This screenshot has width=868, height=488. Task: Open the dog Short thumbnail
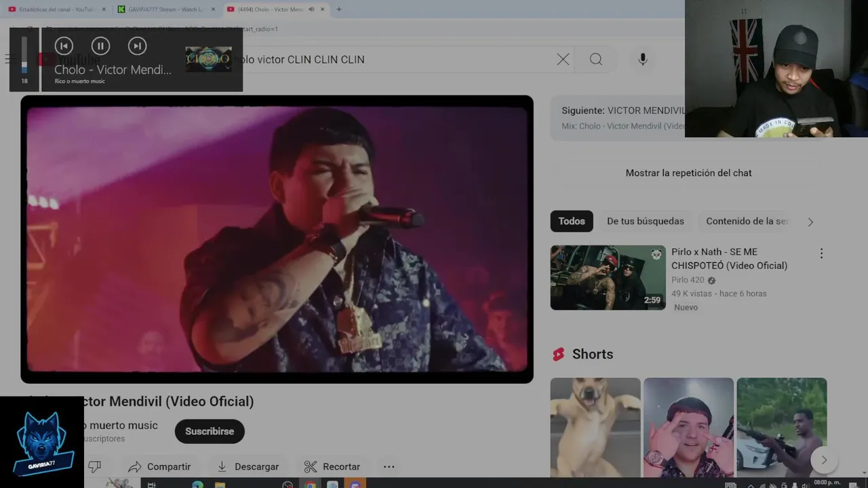[x=595, y=428]
